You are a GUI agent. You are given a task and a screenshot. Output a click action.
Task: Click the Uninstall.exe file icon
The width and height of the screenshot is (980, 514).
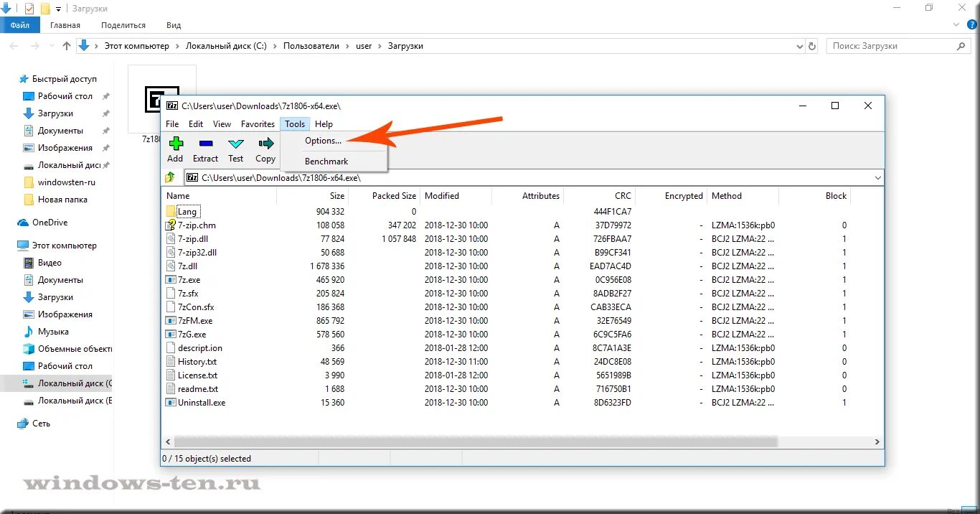171,403
